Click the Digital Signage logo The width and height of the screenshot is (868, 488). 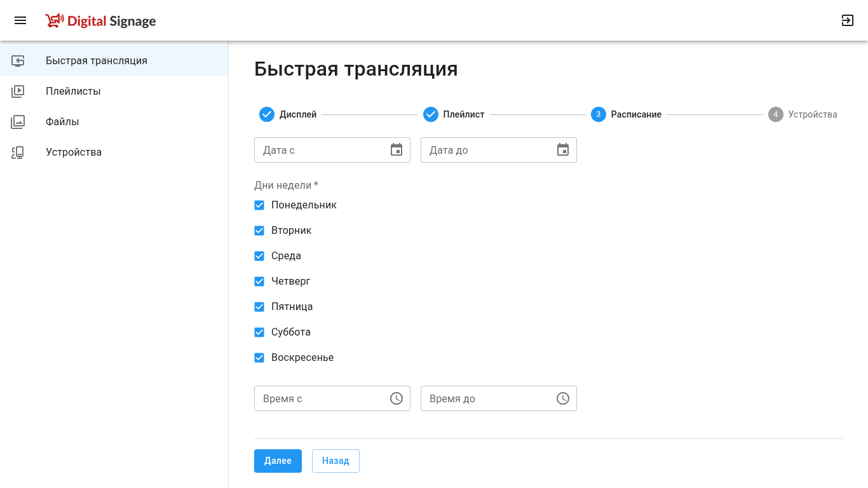pyautogui.click(x=101, y=21)
